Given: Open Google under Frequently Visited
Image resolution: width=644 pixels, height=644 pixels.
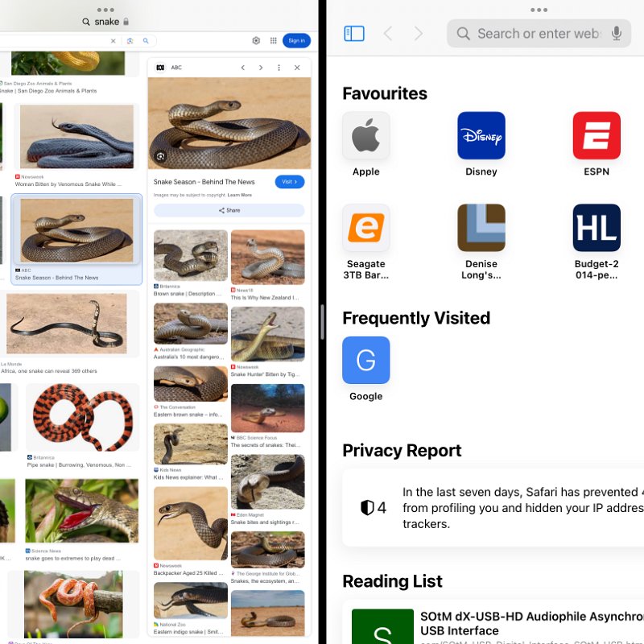Looking at the screenshot, I should [366, 369].
